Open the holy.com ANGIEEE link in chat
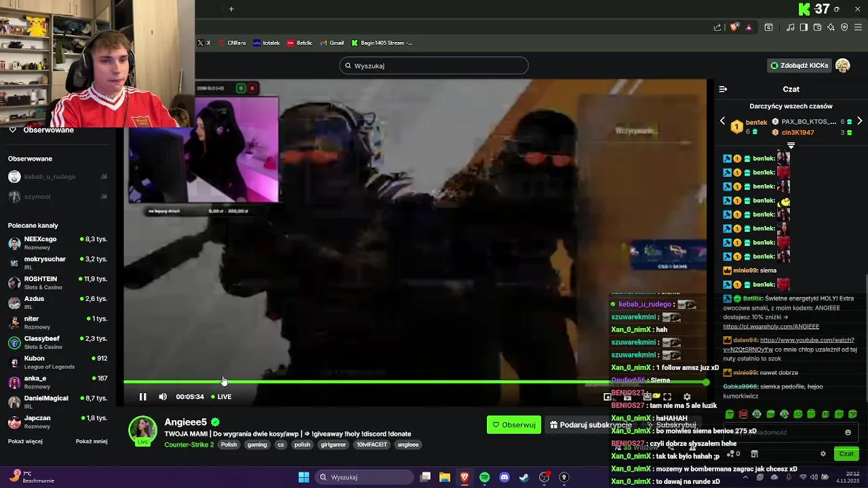Screen dimensions: 868x488 (x=771, y=326)
